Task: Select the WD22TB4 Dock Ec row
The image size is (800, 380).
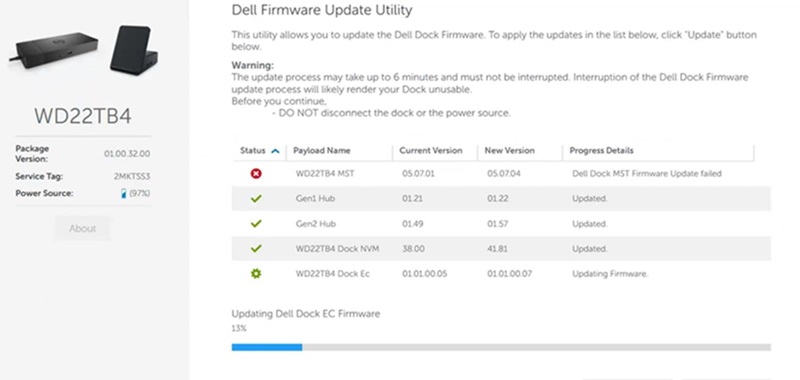Action: (x=501, y=273)
